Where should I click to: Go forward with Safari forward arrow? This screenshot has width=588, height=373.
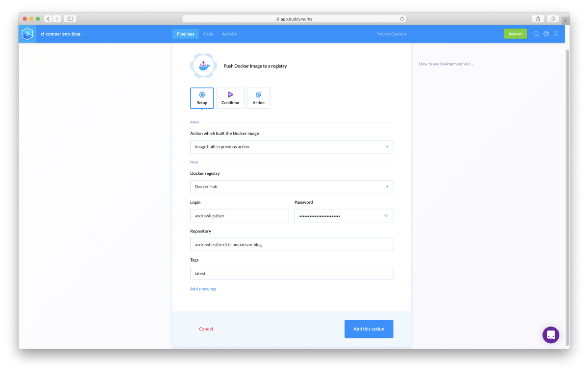pyautogui.click(x=57, y=19)
